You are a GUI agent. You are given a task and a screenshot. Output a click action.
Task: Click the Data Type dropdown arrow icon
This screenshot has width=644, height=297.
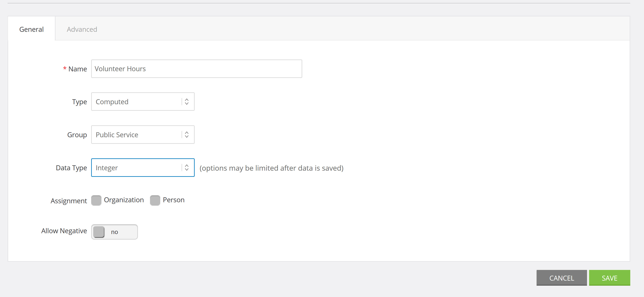pos(187,168)
